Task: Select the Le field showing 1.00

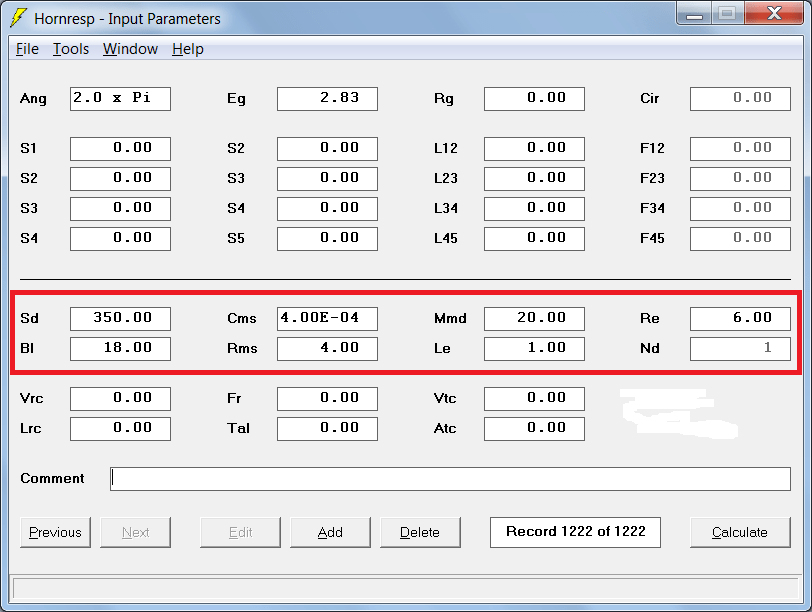Action: coord(534,348)
